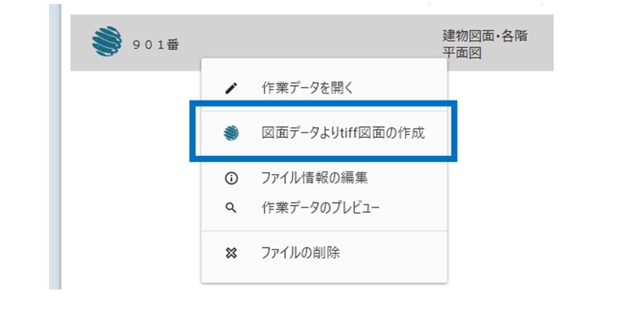This screenshot has height=333, width=644.
Task: Select ファイル情報の編集 in the menu
Action: tap(324, 178)
